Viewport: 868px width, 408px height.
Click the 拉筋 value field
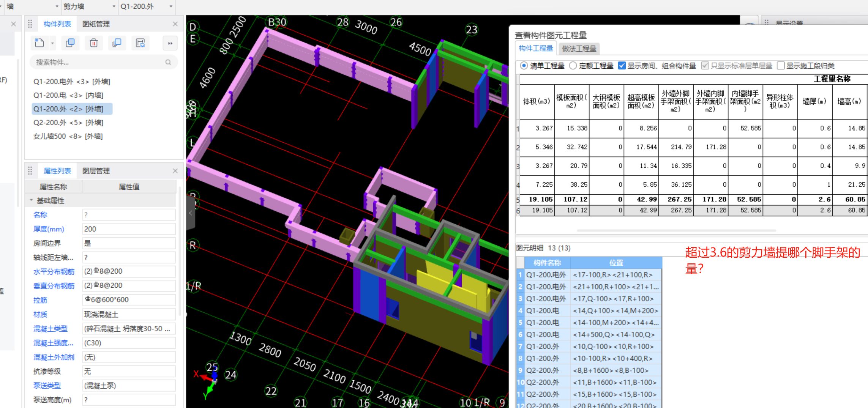(x=129, y=300)
